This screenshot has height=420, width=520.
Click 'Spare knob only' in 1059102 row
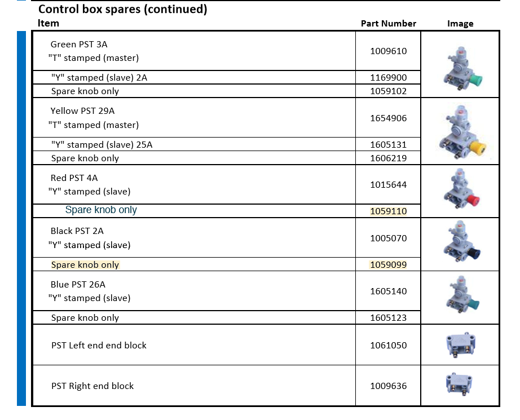point(85,91)
